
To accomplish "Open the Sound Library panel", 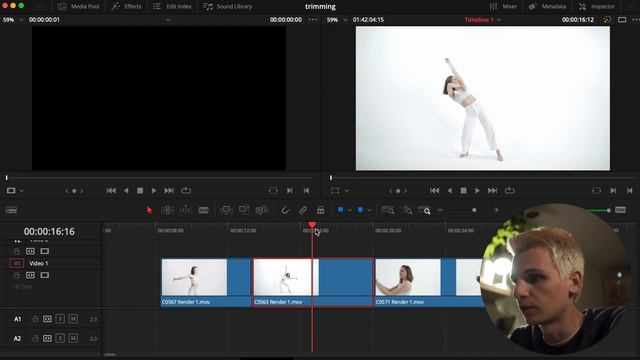I will click(228, 7).
